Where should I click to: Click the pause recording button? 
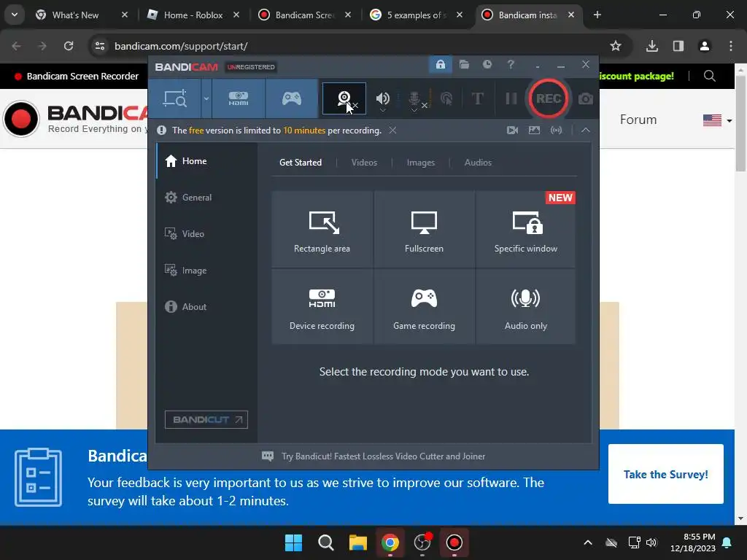click(x=511, y=98)
